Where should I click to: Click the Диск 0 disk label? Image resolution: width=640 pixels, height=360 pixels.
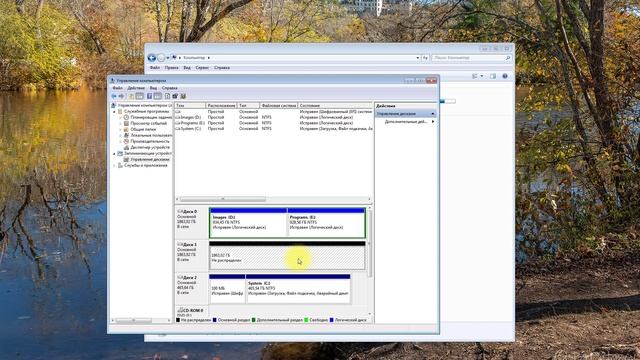click(190, 212)
